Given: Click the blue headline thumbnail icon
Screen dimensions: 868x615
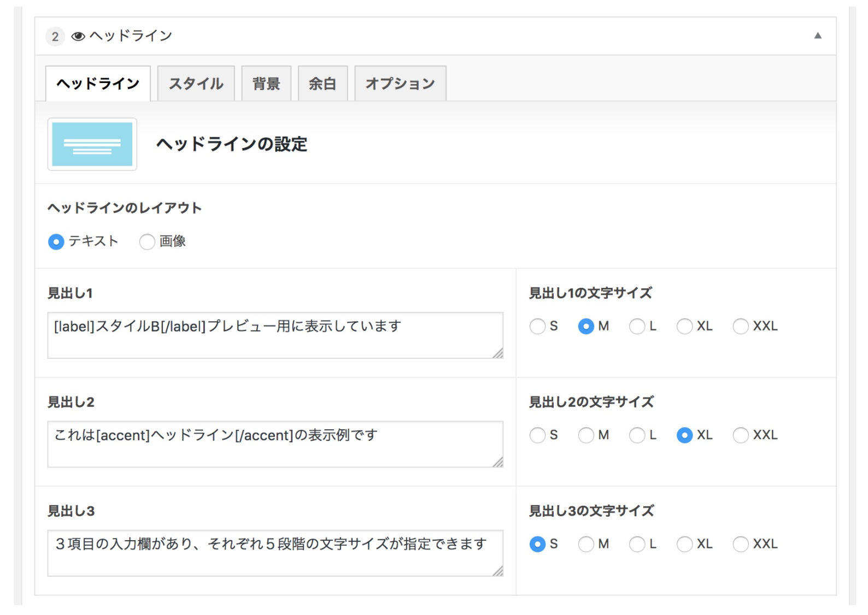Looking at the screenshot, I should (92, 144).
